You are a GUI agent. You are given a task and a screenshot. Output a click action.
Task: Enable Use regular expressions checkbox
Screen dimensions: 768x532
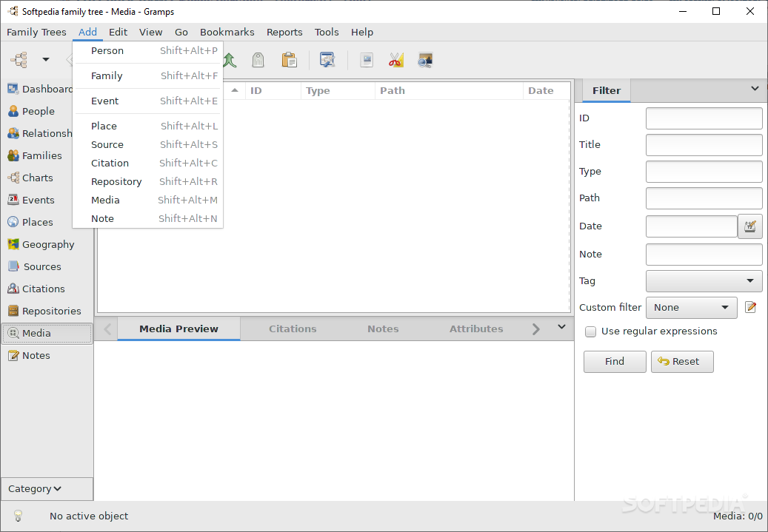pyautogui.click(x=591, y=331)
